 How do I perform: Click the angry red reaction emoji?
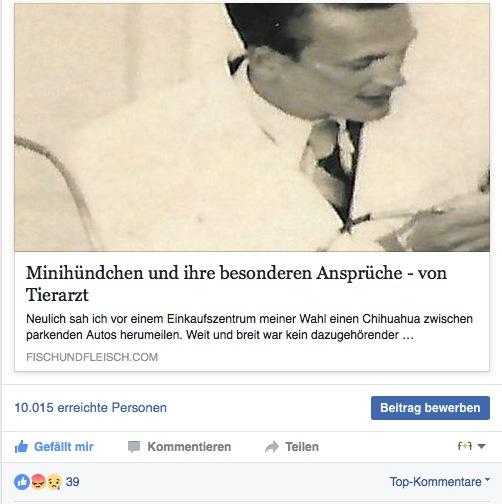tap(38, 482)
